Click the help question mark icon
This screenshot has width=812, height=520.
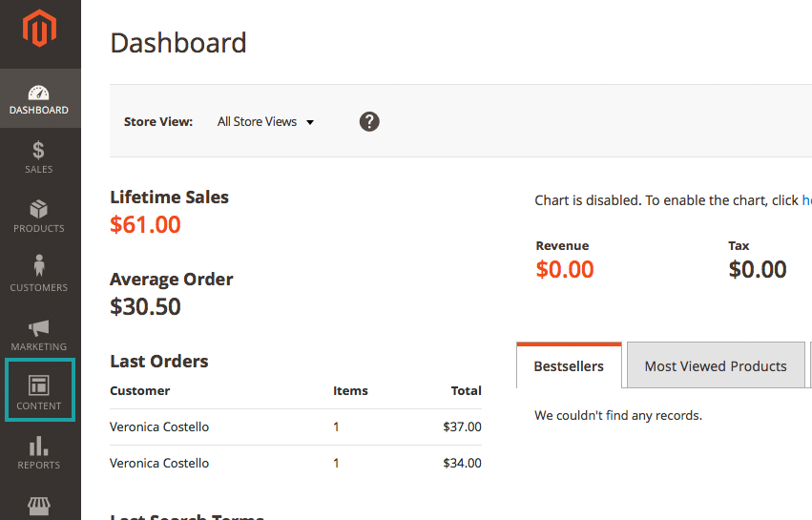click(x=369, y=121)
